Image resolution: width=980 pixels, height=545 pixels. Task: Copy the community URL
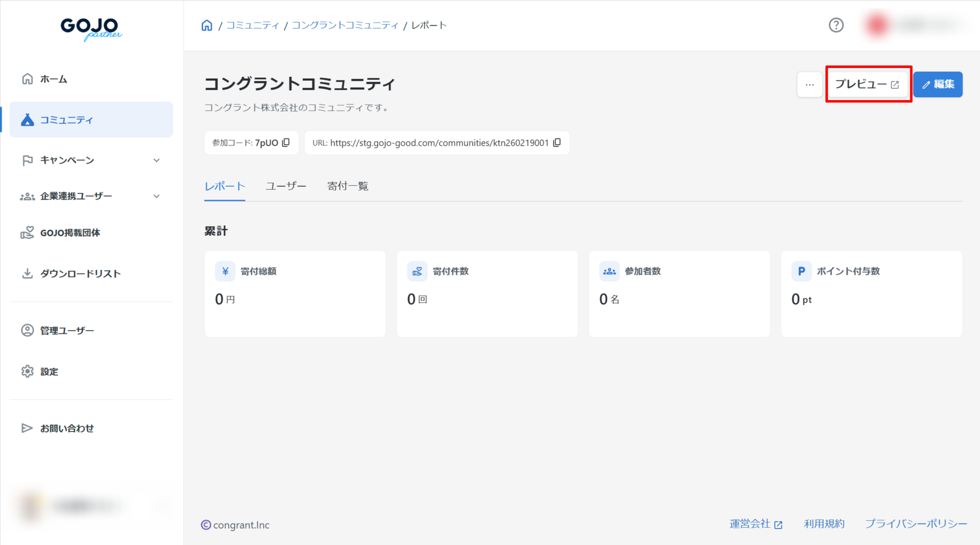557,143
